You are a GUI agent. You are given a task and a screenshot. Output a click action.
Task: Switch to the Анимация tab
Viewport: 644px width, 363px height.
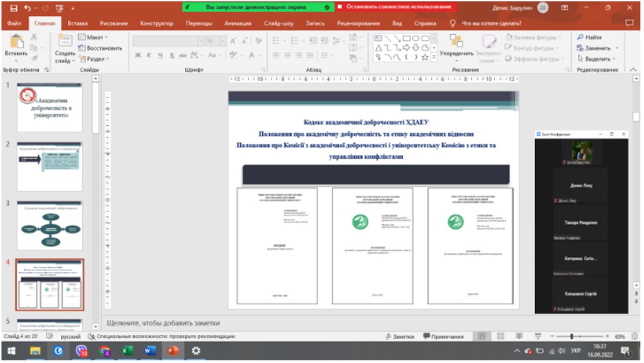click(238, 23)
